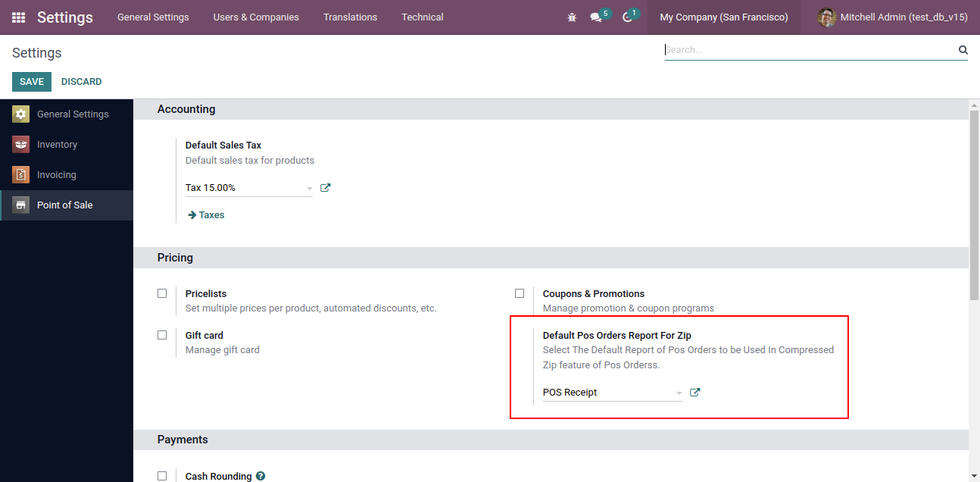980x482 pixels.
Task: Click 'Set multiple prices per product' description
Action: tap(311, 308)
